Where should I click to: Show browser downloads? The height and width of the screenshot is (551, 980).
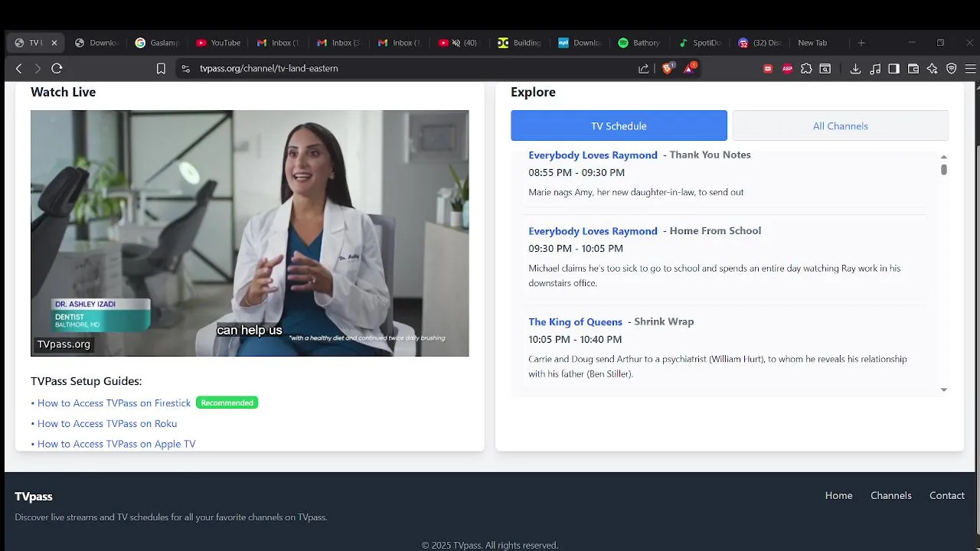(856, 68)
